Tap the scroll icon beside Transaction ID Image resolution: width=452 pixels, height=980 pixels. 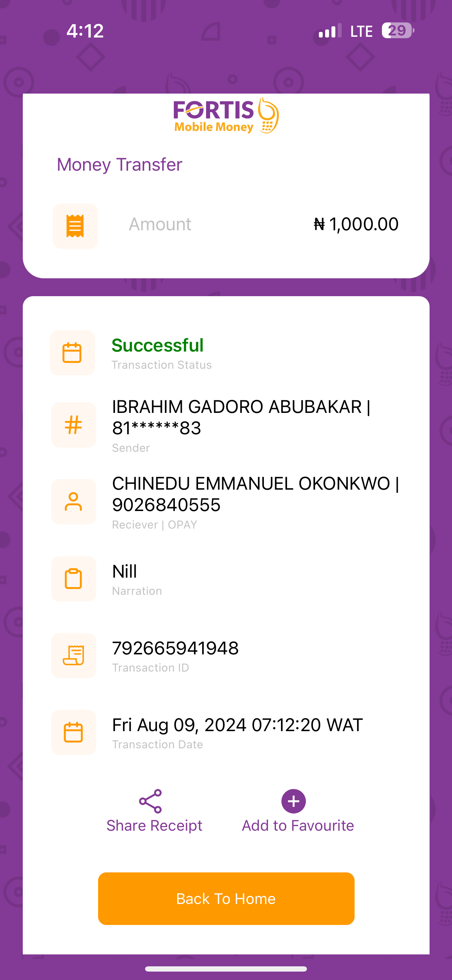[74, 655]
